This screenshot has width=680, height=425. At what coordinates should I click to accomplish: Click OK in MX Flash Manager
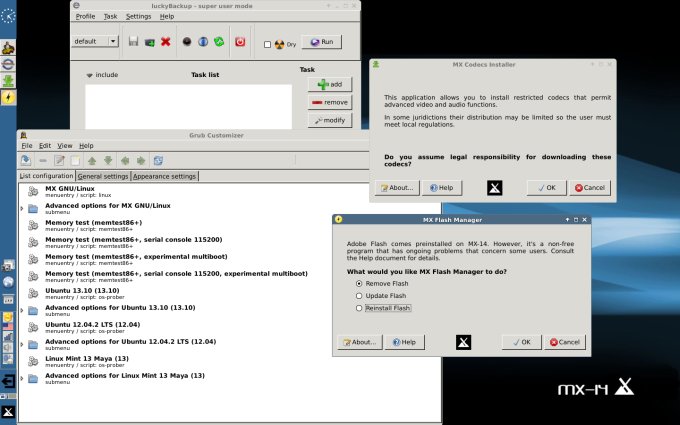[522, 342]
